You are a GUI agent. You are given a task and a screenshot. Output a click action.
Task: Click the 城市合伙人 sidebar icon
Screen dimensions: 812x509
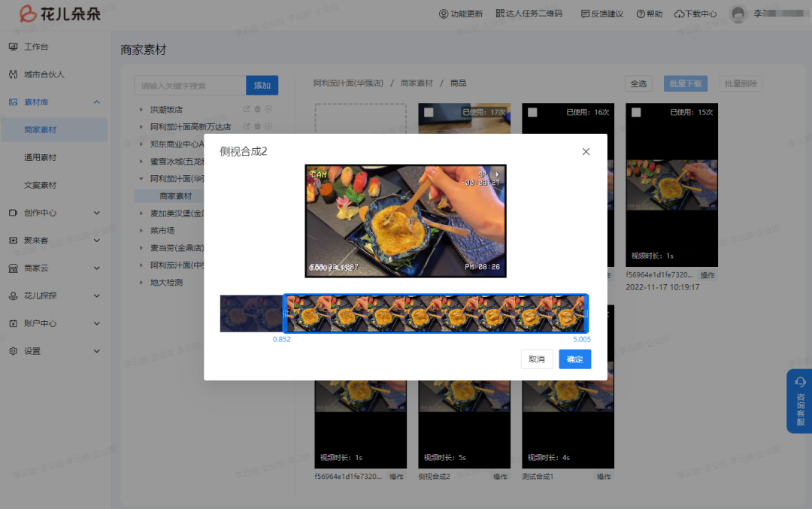coord(14,74)
